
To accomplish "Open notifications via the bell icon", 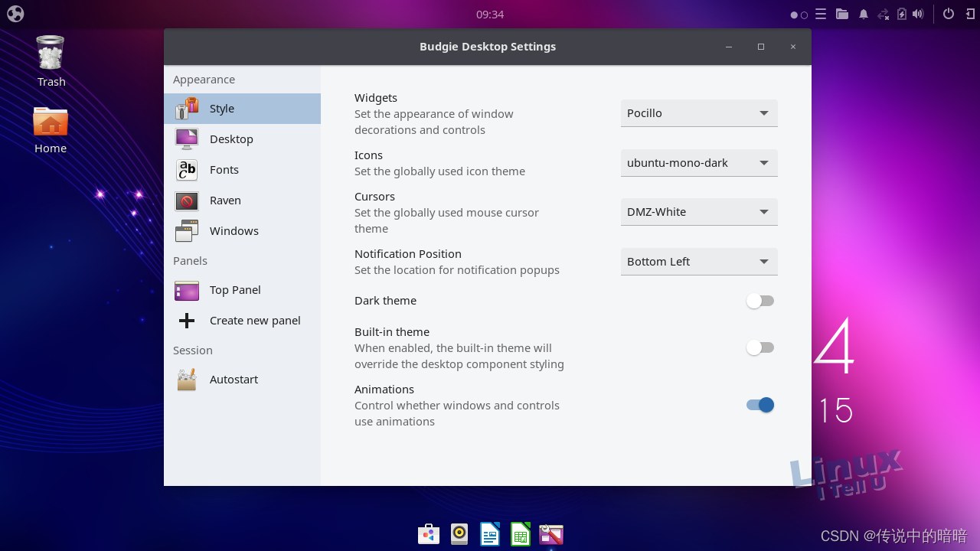I will pyautogui.click(x=864, y=14).
